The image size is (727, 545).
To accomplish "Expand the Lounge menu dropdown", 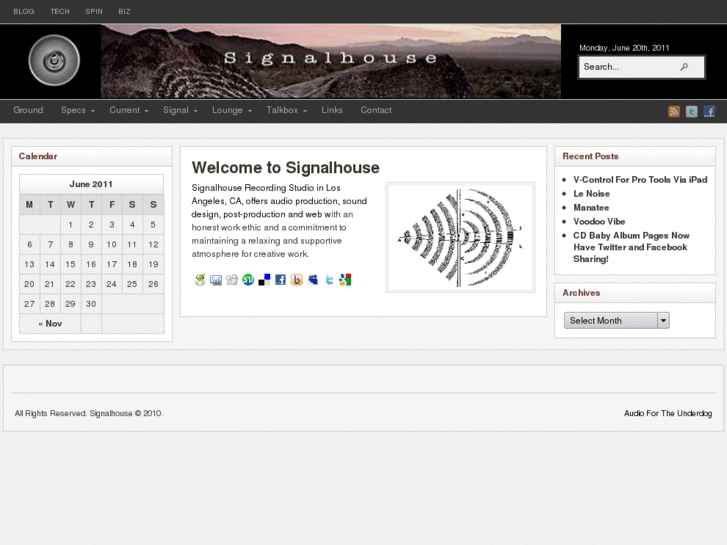I will [x=232, y=110].
